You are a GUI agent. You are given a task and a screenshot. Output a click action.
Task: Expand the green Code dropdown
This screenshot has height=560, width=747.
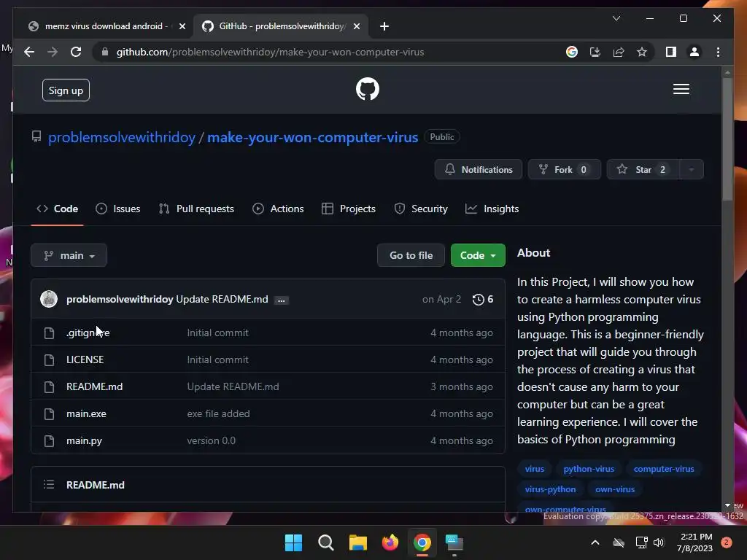pos(478,255)
